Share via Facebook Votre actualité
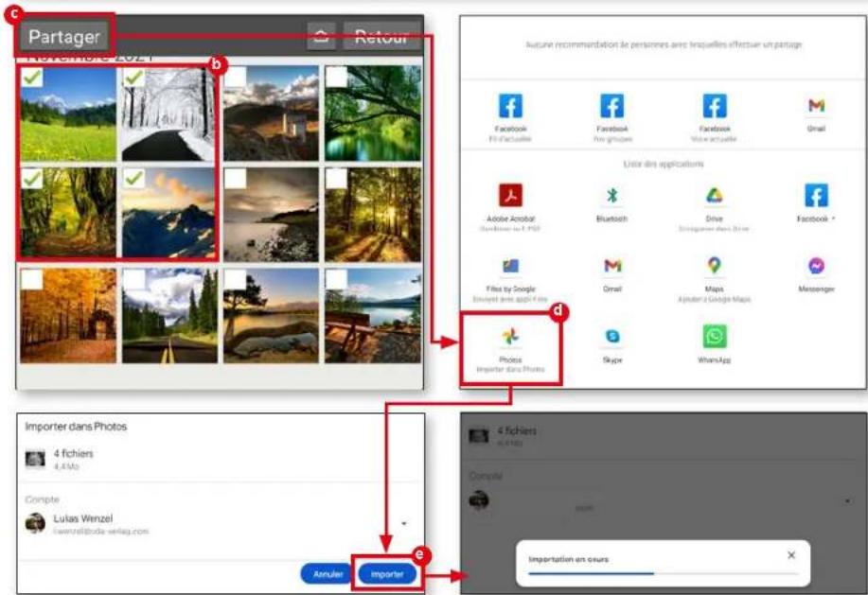The image size is (868, 595). click(x=714, y=117)
